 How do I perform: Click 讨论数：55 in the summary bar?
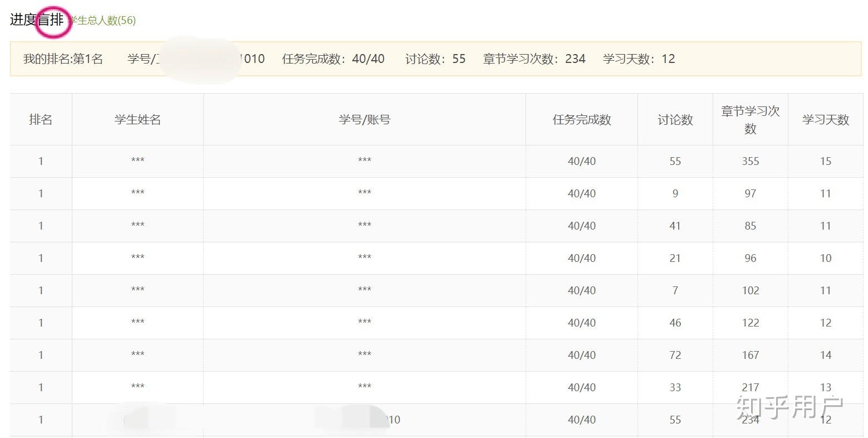pos(435,59)
